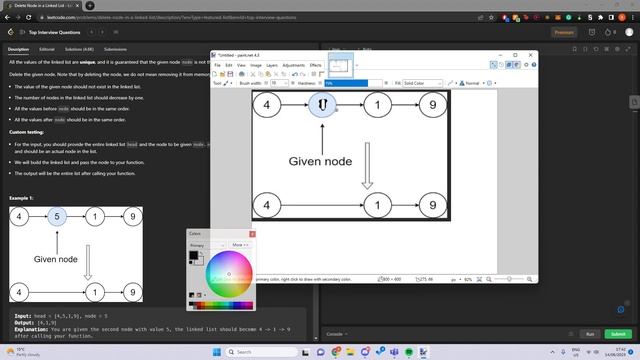Expand the Console panel on LeetCode
The width and height of the screenshot is (640, 360).
click(x=337, y=334)
